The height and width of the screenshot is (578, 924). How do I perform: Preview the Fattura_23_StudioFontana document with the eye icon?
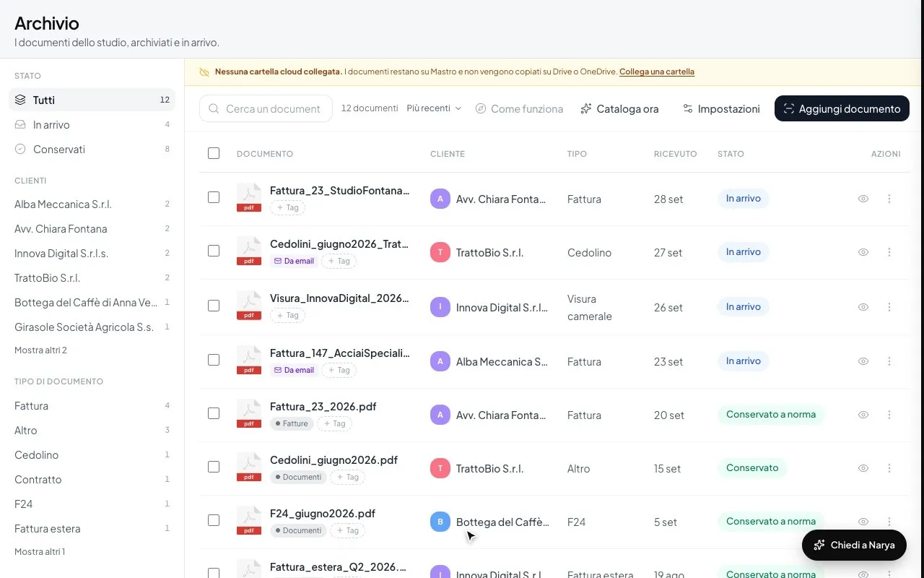tap(863, 199)
